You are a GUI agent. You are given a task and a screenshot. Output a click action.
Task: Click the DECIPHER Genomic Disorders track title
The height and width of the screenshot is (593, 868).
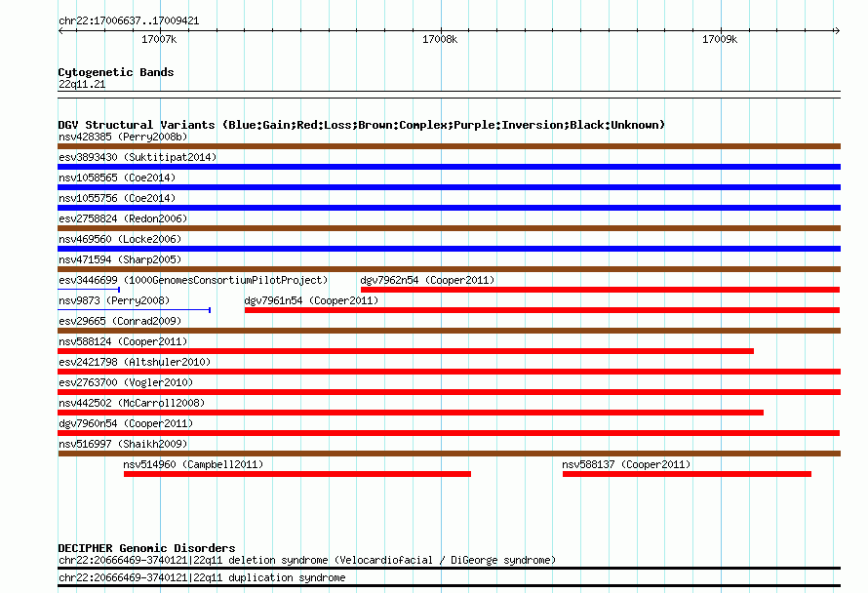(146, 548)
